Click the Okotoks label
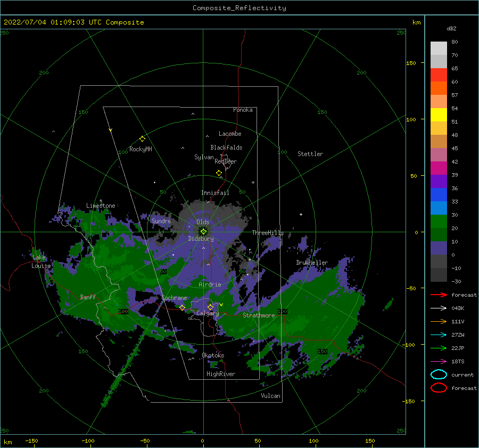 click(x=213, y=355)
